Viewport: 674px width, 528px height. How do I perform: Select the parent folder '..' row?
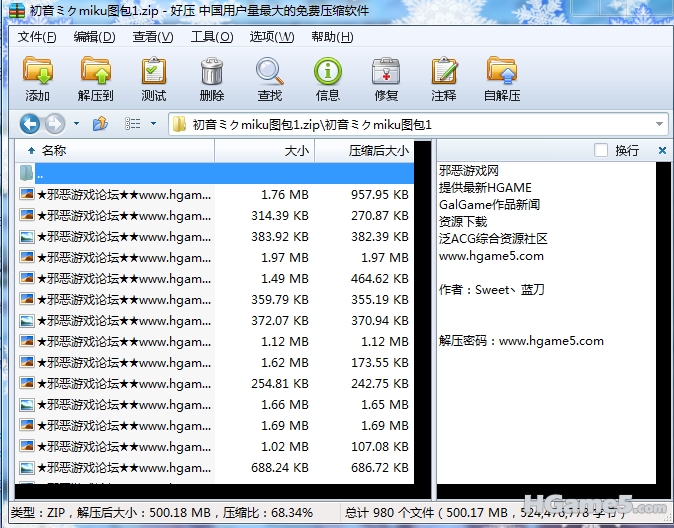click(215, 173)
